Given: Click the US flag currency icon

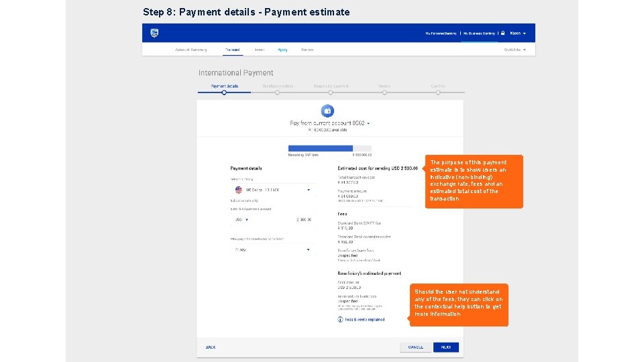Looking at the screenshot, I should tap(239, 190).
